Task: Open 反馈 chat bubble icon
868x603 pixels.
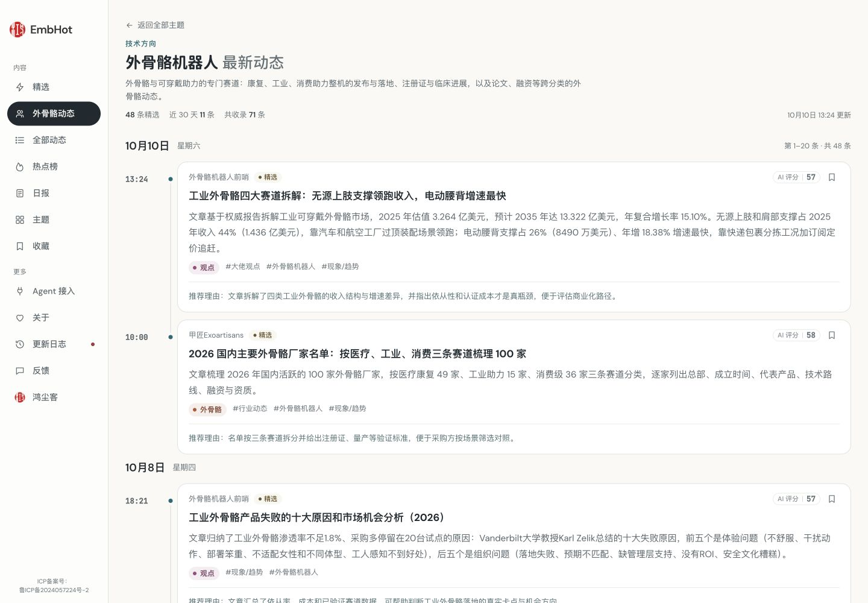Action: [20, 371]
